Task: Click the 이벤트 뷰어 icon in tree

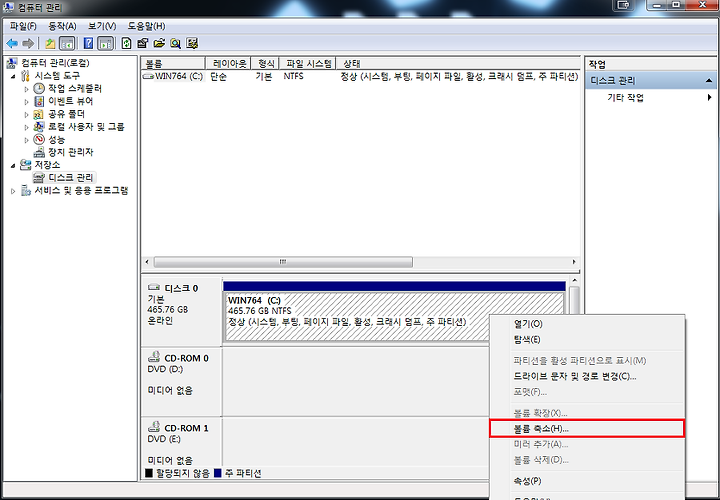Action: pyautogui.click(x=39, y=101)
